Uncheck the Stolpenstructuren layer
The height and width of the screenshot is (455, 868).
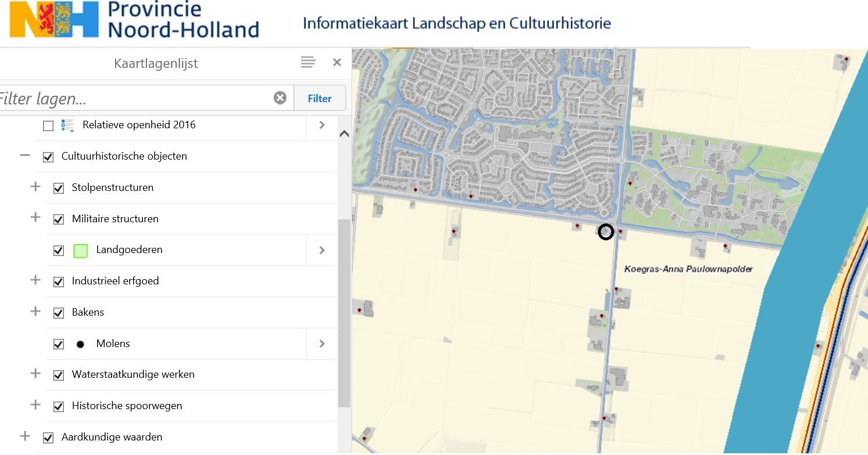pos(59,188)
